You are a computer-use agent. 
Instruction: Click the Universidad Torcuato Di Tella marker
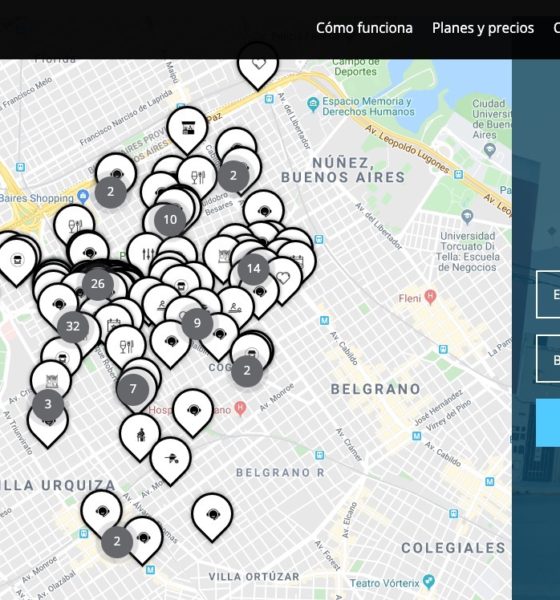pos(467,217)
